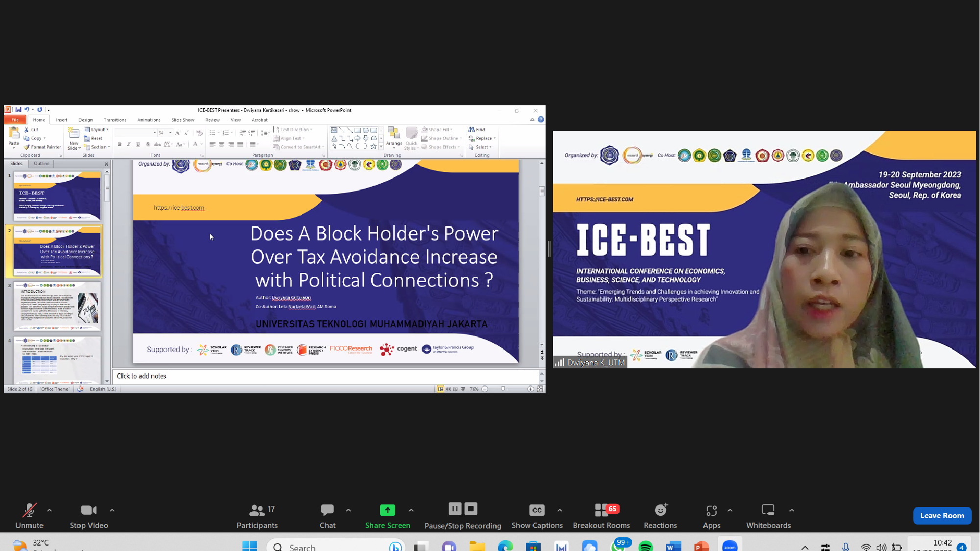The height and width of the screenshot is (551, 980).
Task: Open Breakout Rooms icon
Action: [x=601, y=510]
